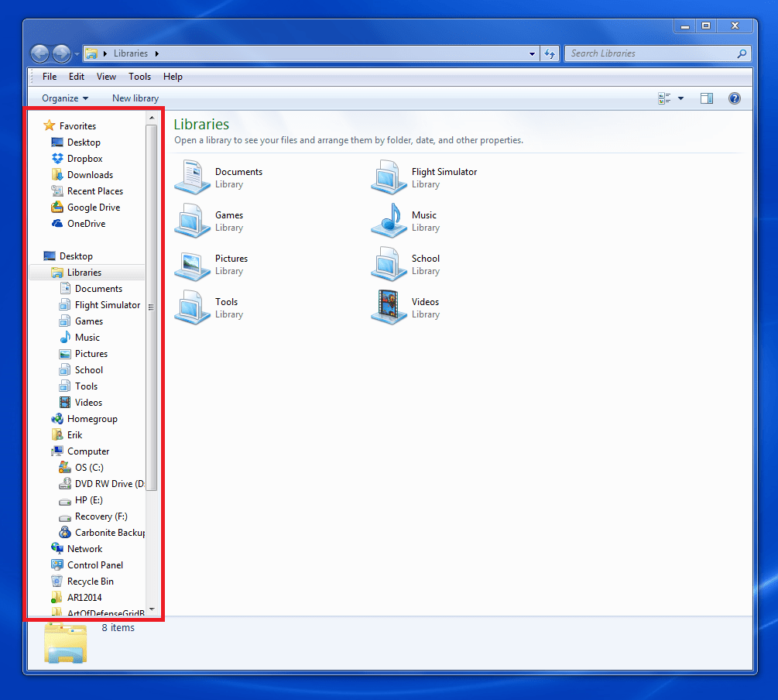Switch views with the change-view button
Viewport: 778px width, 700px height.
pyautogui.click(x=663, y=98)
